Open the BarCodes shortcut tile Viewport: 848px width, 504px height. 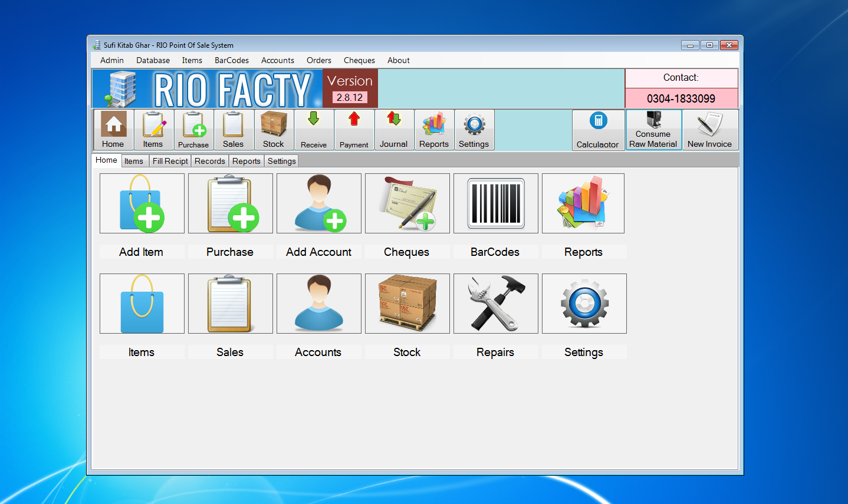(495, 203)
